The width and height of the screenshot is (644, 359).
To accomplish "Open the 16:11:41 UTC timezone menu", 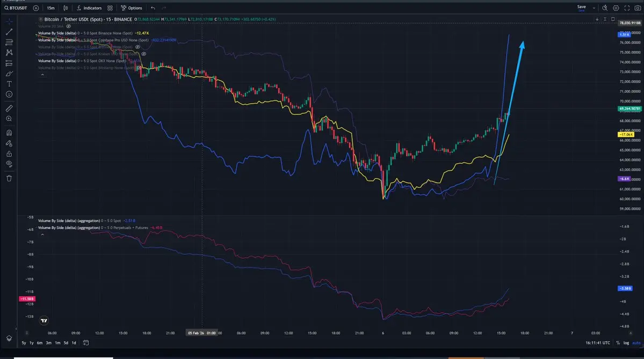I will coord(598,343).
